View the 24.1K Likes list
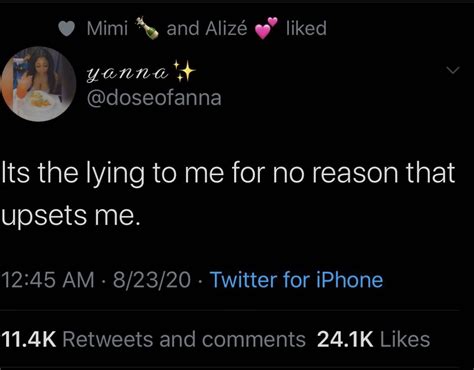Screen dimensions: 474x370 coord(373,340)
